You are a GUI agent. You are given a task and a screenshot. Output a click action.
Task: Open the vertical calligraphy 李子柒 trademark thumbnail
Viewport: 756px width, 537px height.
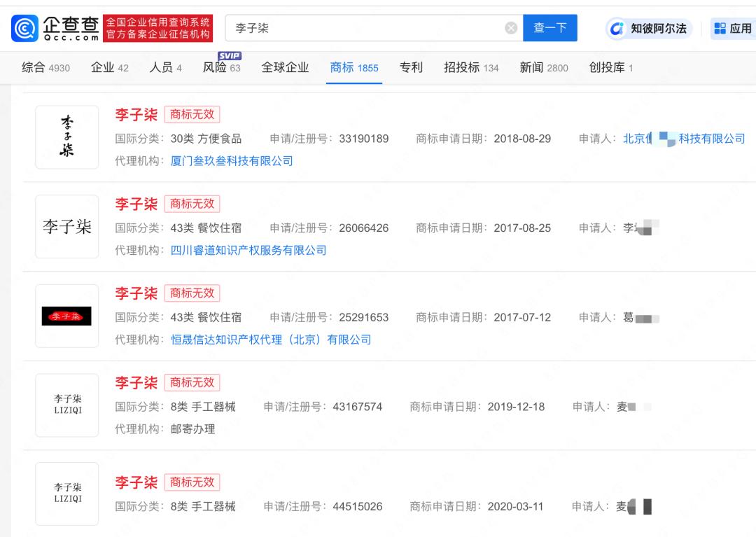[67, 137]
